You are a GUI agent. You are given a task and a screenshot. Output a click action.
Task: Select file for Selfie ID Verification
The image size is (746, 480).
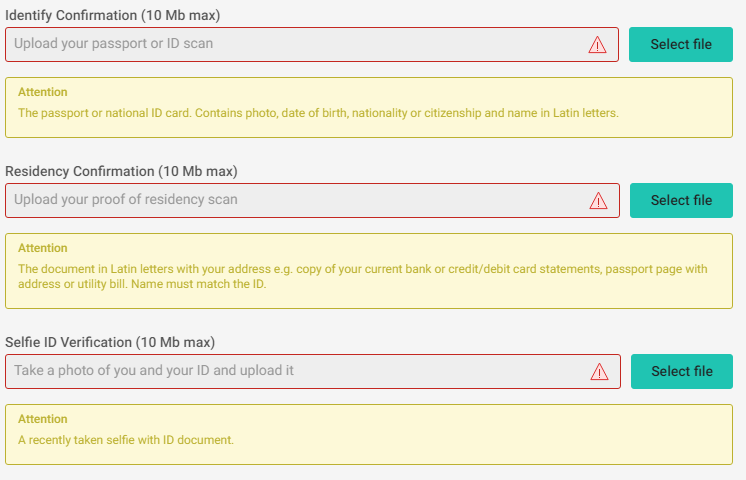click(682, 371)
